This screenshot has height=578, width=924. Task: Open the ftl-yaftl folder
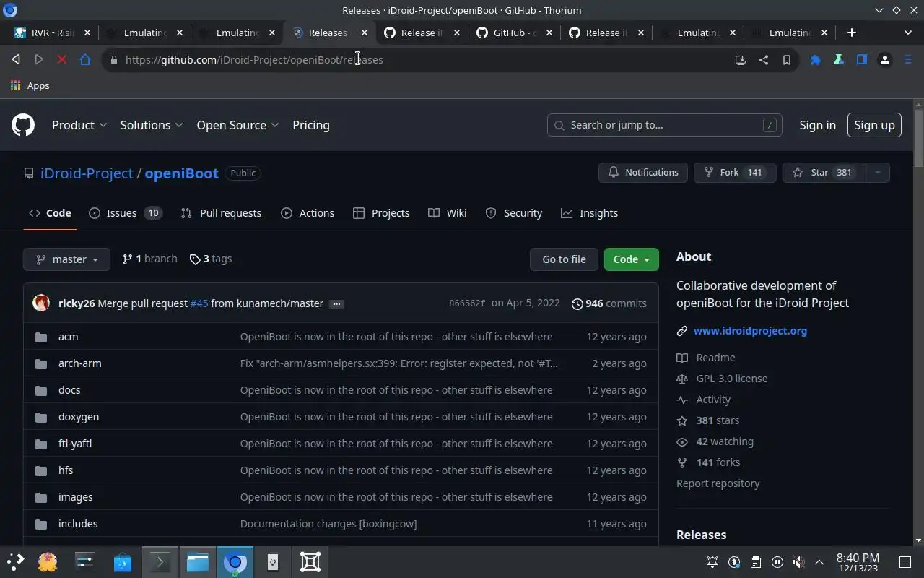coord(75,444)
